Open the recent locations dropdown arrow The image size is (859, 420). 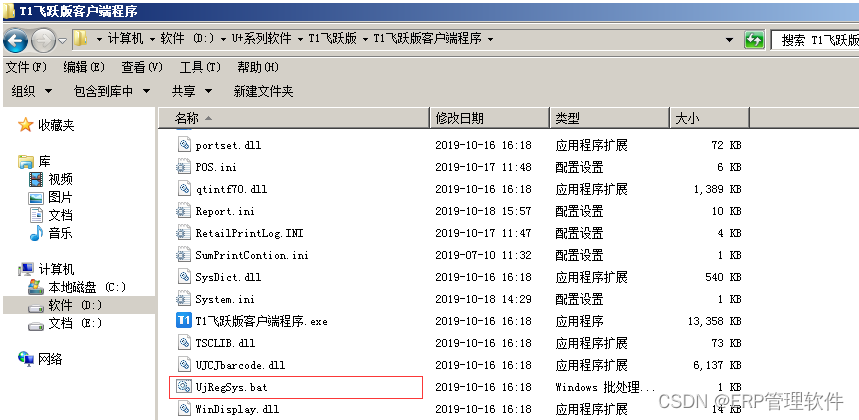(62, 40)
